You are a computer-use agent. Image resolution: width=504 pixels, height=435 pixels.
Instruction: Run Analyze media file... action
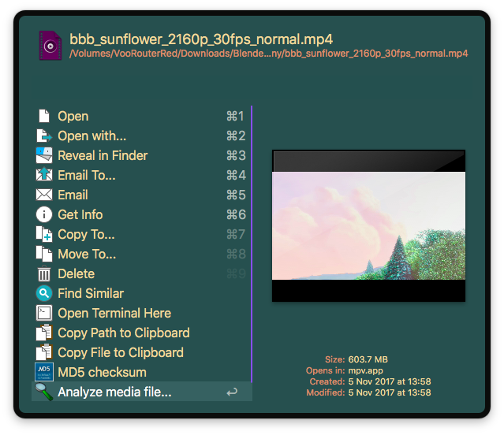pos(114,392)
